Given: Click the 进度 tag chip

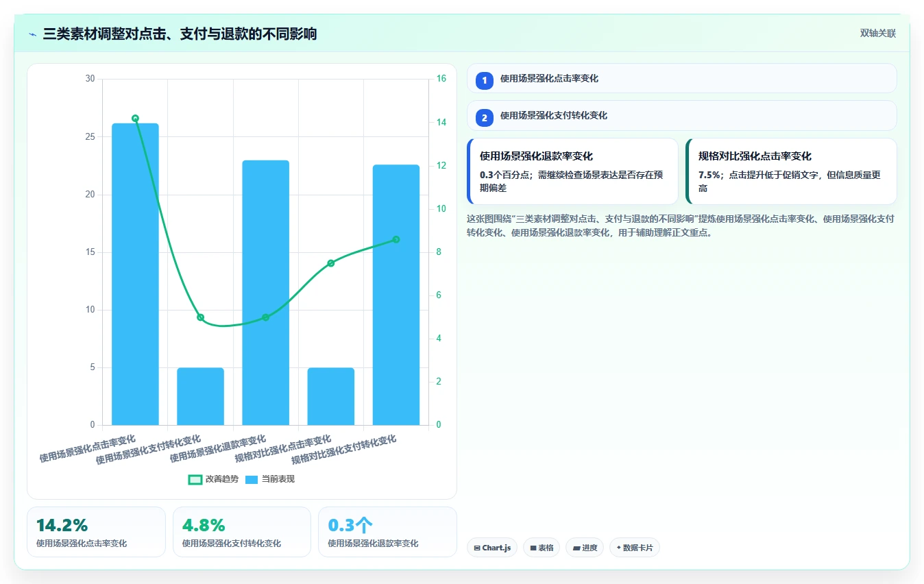Looking at the screenshot, I should click(x=585, y=548).
